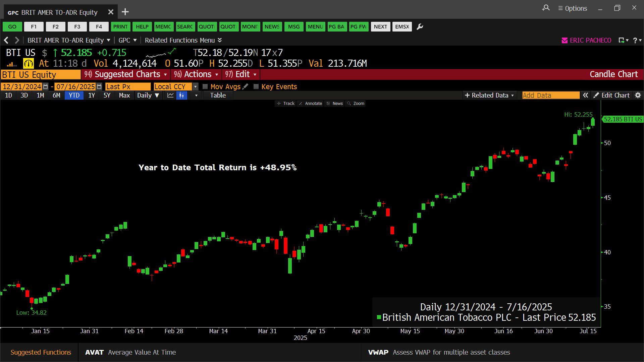Click the EMSX key
This screenshot has width=644, height=362.
pyautogui.click(x=402, y=27)
